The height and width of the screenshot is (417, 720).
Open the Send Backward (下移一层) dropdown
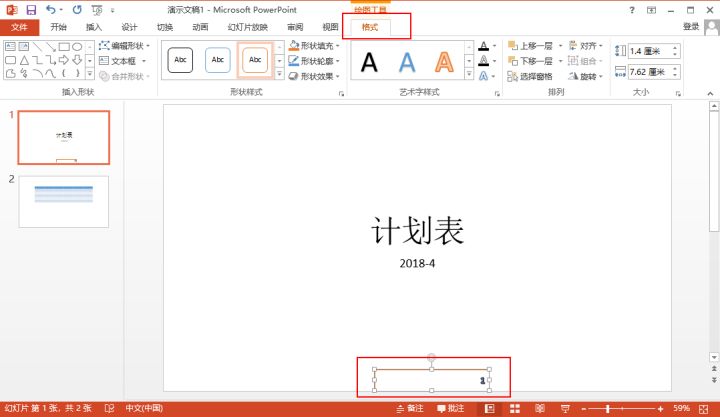click(x=560, y=61)
